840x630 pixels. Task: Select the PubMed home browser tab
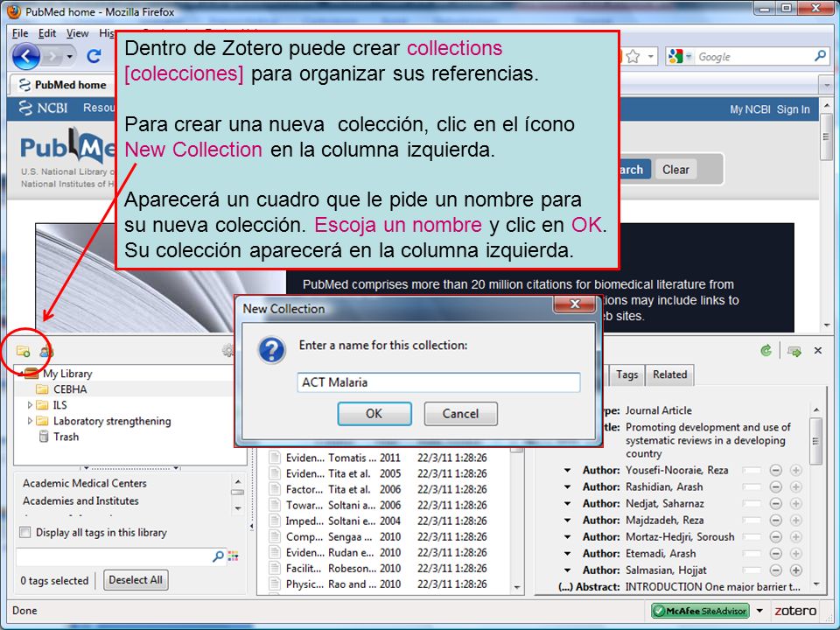[x=63, y=85]
